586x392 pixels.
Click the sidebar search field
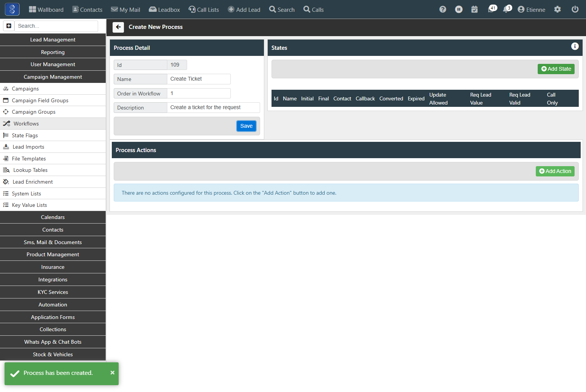[56, 26]
